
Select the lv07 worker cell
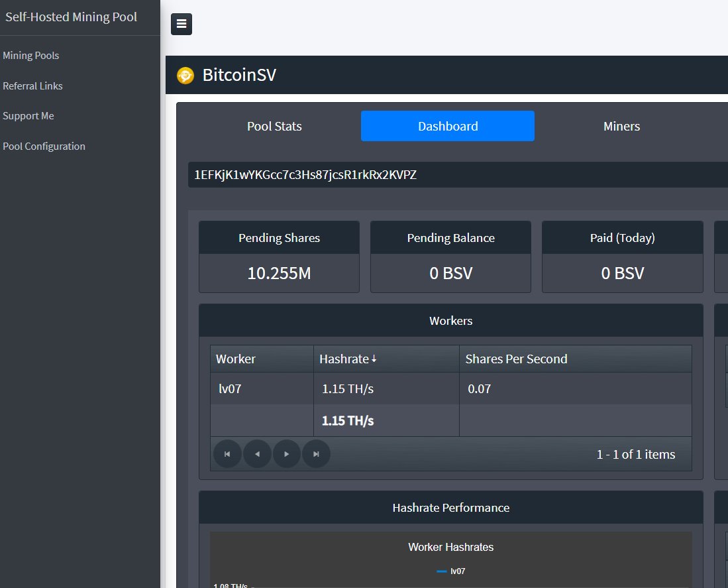(x=262, y=388)
